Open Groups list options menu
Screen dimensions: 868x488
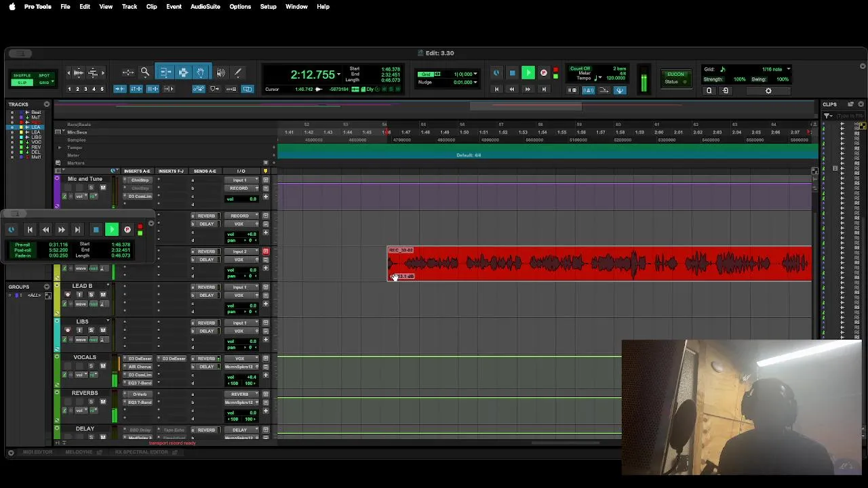[x=47, y=287]
